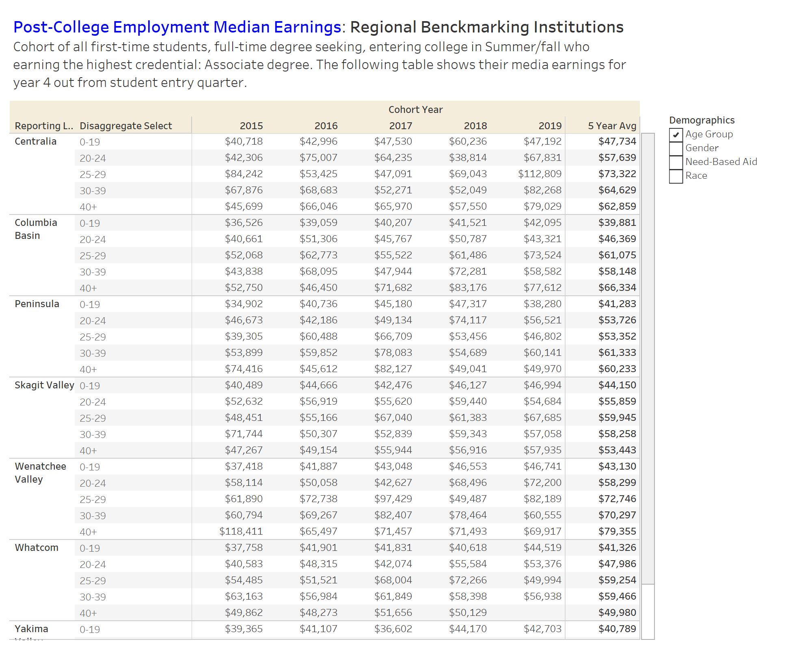Screen dimensions: 812x650
Task: Click the table's vertical scrollbar thumb
Action: click(x=648, y=358)
